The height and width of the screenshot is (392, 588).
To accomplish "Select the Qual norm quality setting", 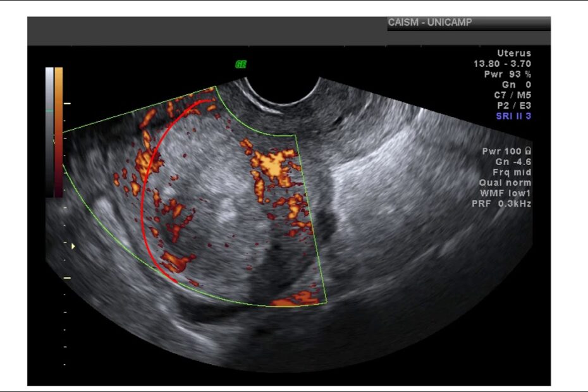I will [505, 183].
